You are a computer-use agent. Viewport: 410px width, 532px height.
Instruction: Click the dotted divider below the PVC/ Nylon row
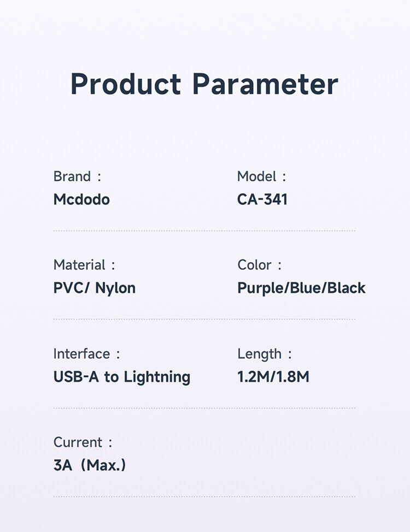[x=204, y=320]
